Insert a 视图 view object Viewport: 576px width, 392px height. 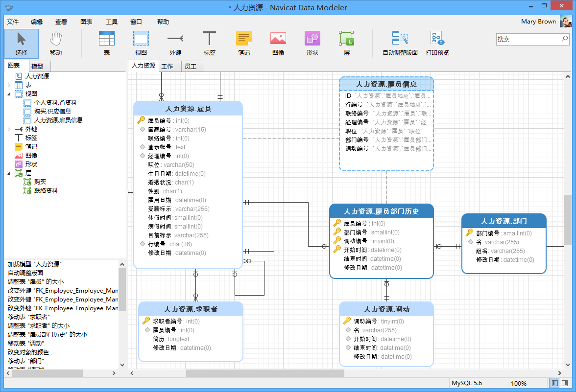coord(141,44)
